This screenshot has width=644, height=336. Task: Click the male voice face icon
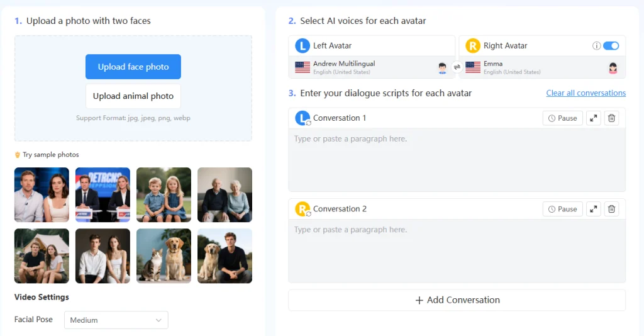click(x=442, y=68)
